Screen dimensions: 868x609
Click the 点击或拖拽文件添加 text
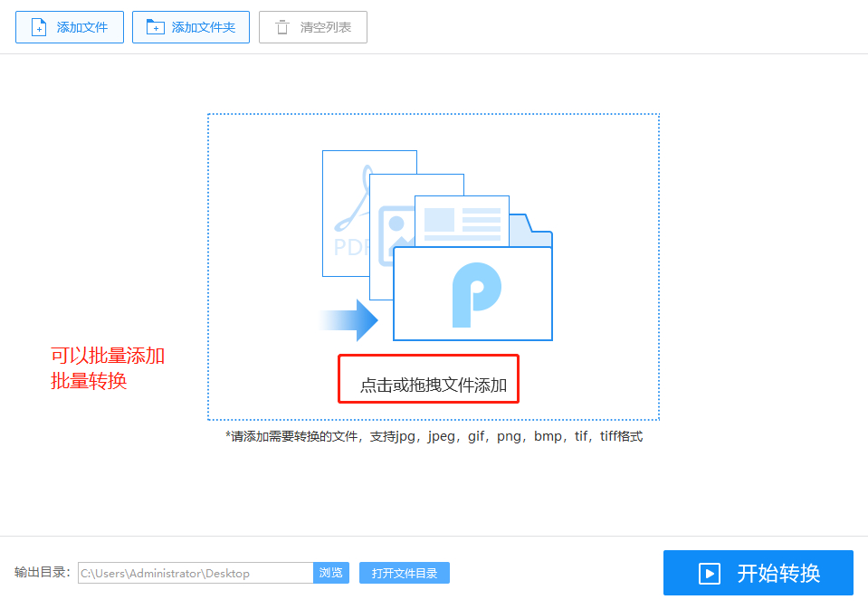pyautogui.click(x=434, y=385)
